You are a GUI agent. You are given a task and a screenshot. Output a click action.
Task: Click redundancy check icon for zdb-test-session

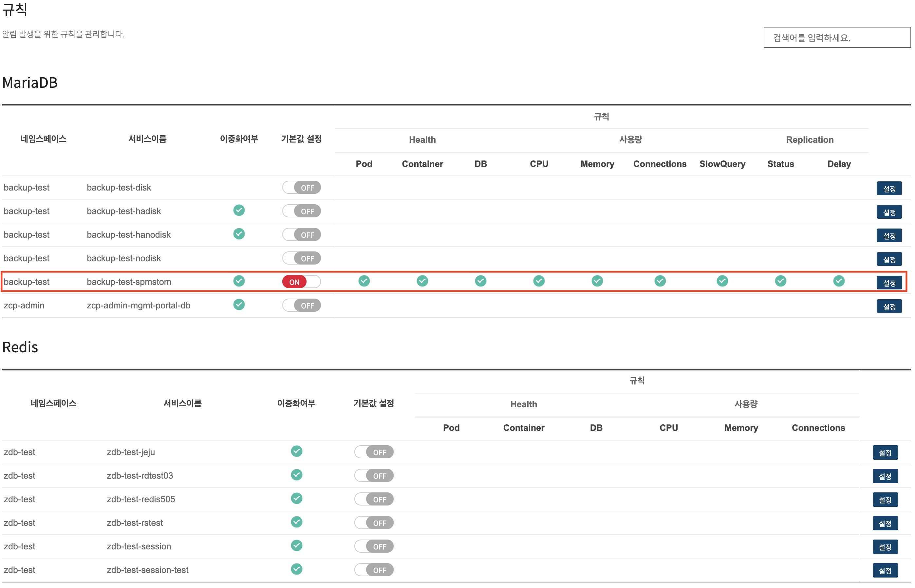(296, 546)
